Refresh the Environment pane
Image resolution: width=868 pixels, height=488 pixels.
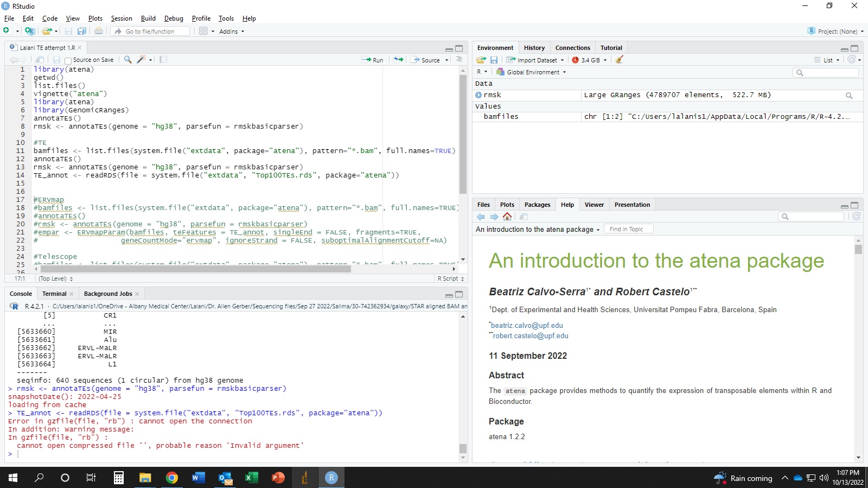(852, 60)
